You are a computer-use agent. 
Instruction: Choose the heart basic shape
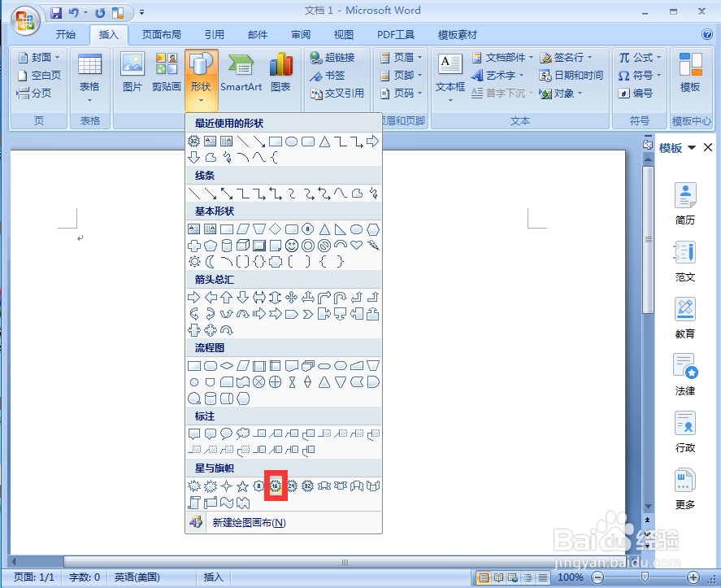pyautogui.click(x=357, y=246)
